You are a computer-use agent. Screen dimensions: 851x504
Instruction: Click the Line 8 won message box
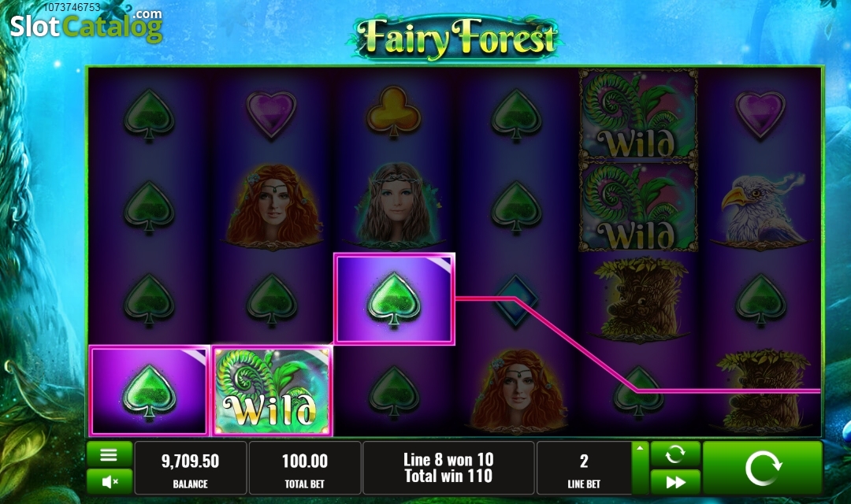point(448,468)
